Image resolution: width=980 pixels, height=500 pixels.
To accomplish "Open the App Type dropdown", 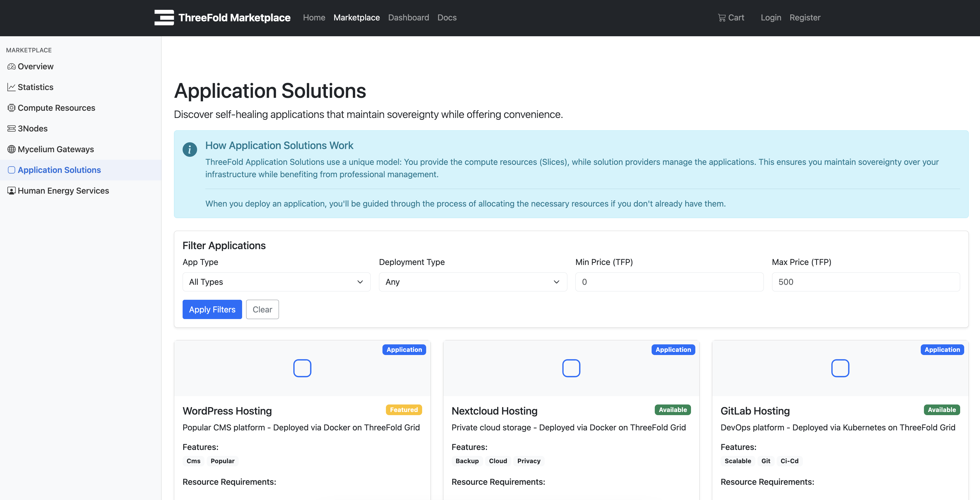I will point(276,282).
